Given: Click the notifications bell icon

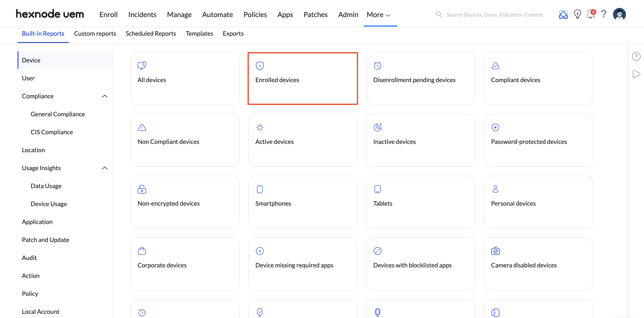Looking at the screenshot, I should pyautogui.click(x=590, y=14).
